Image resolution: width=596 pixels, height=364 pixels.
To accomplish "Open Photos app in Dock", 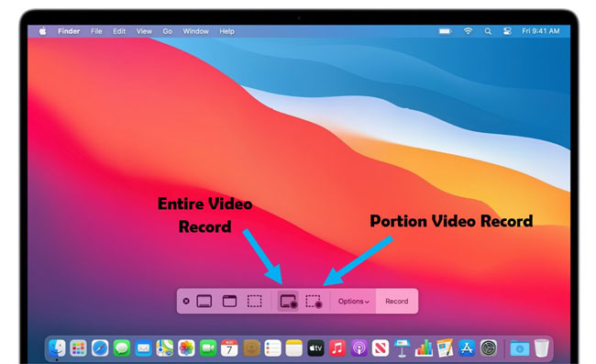I will click(x=186, y=348).
